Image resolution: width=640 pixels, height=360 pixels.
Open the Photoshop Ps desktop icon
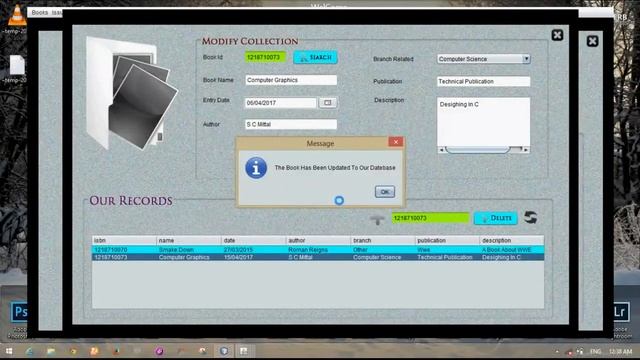coord(19,312)
